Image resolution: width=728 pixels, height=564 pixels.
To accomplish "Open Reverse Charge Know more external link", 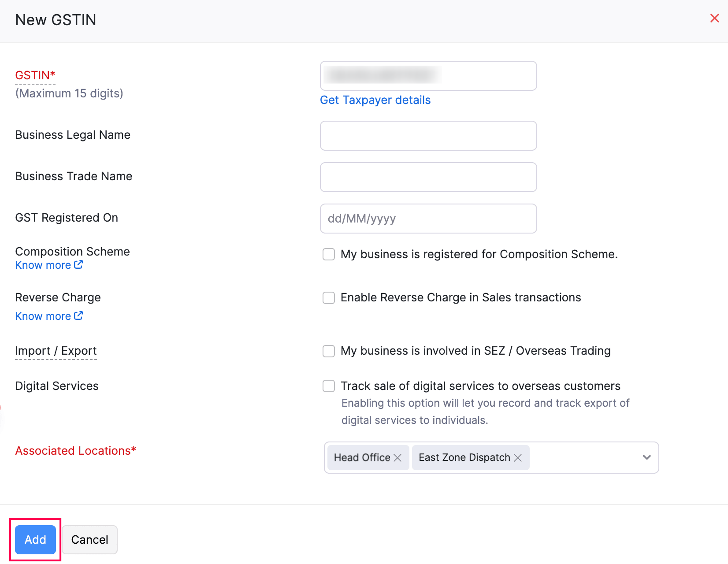I will [x=49, y=316].
